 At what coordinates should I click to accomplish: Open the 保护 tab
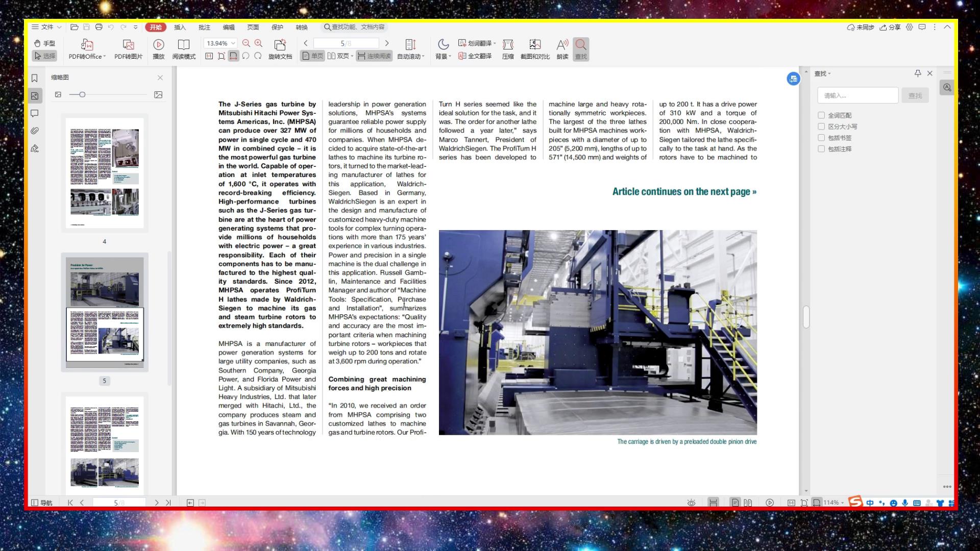click(277, 27)
